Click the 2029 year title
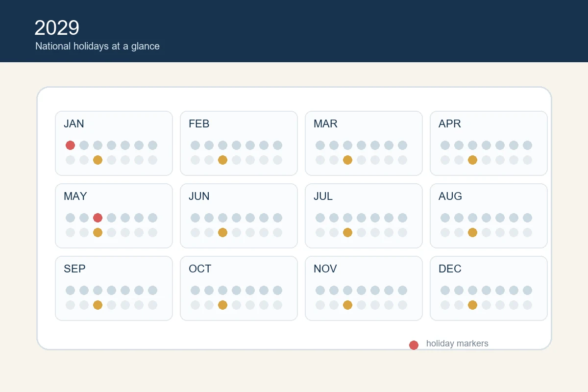588x392 pixels. [x=57, y=28]
